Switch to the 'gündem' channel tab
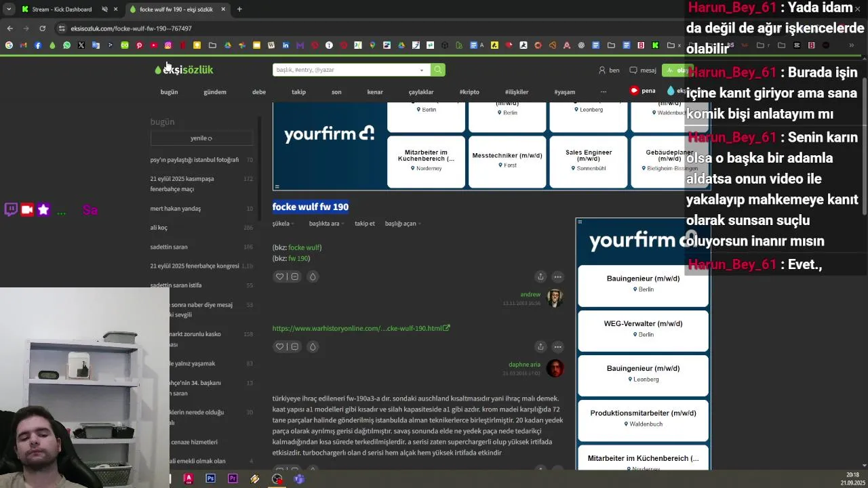This screenshot has width=868, height=488. pos(215,91)
